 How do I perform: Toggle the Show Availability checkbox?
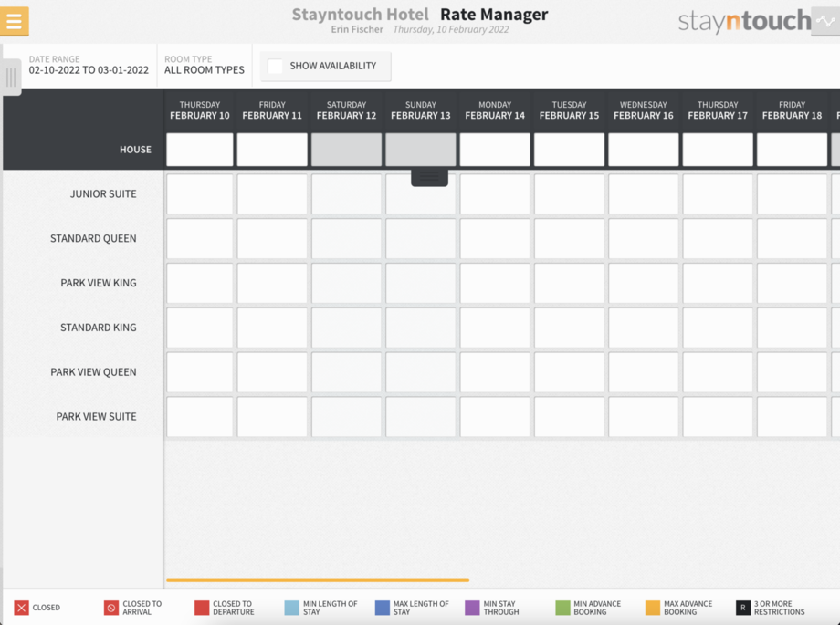[275, 66]
